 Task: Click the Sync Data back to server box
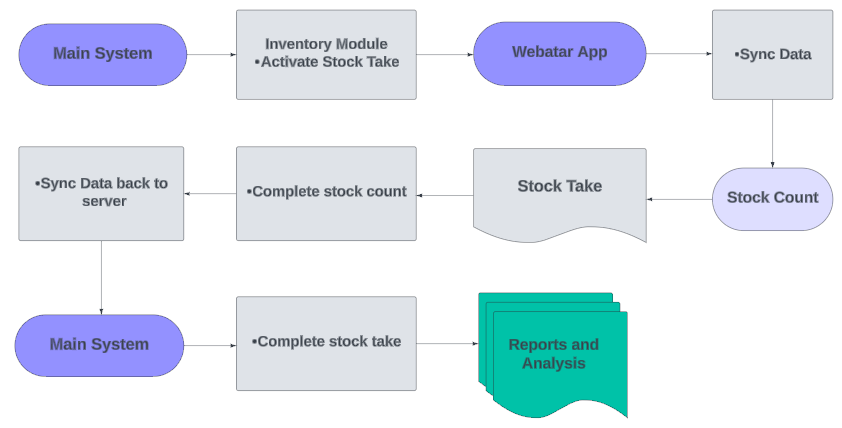click(x=101, y=193)
